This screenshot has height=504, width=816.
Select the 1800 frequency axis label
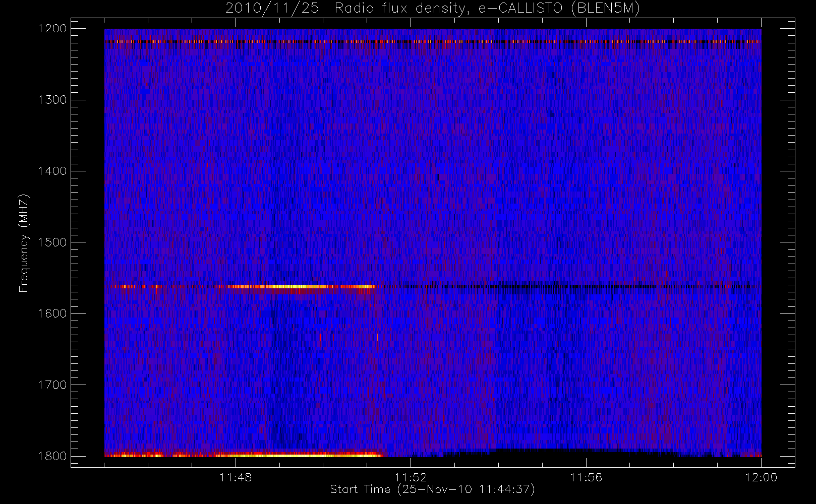52,456
